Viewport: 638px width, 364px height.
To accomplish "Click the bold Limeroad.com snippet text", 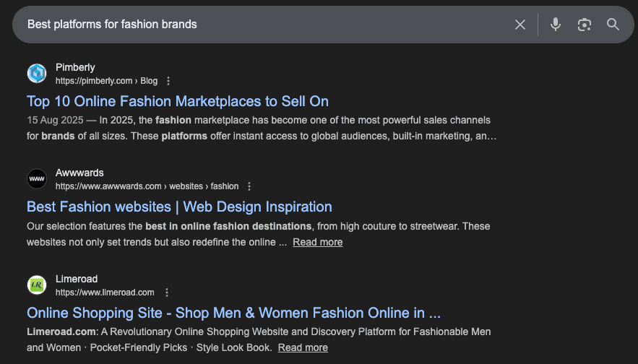I will [62, 332].
